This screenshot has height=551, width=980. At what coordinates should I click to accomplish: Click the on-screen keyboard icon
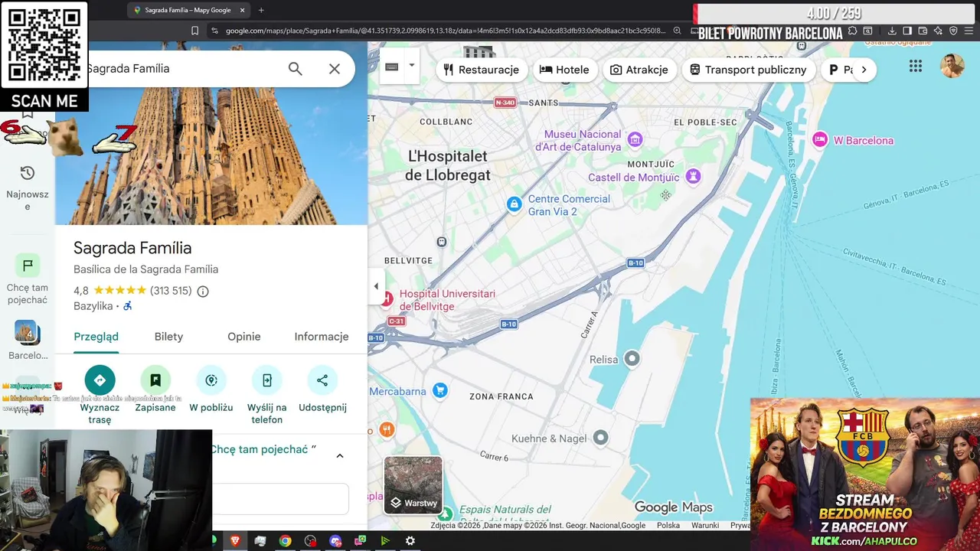coord(391,67)
